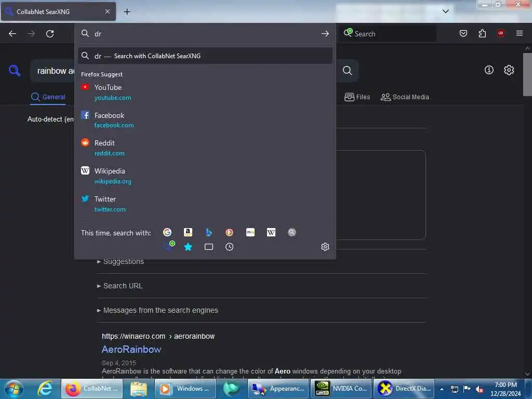Search this time with DuckDuckGo
This screenshot has height=399, width=532.
click(x=229, y=232)
